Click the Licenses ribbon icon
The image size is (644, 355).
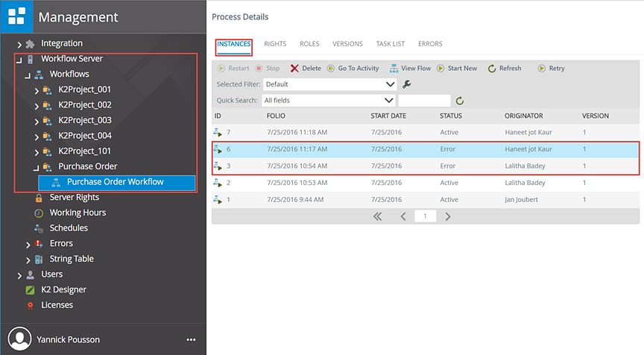coord(30,305)
